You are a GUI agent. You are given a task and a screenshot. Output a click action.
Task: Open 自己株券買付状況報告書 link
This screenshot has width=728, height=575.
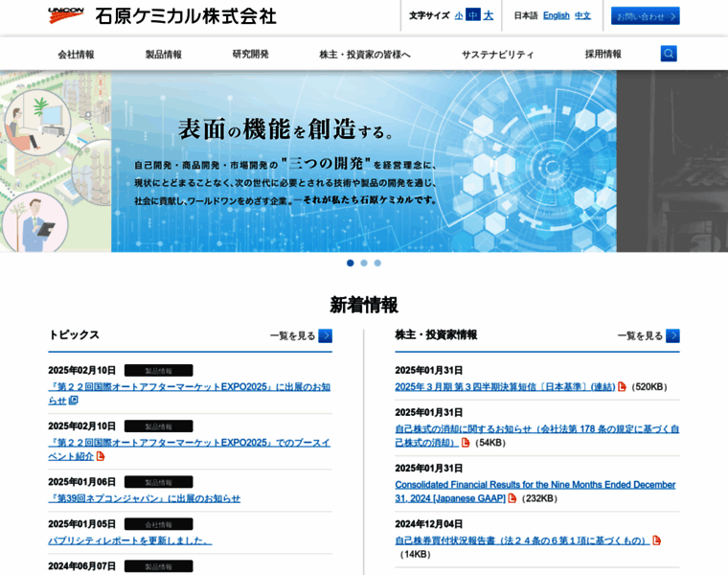point(522,540)
